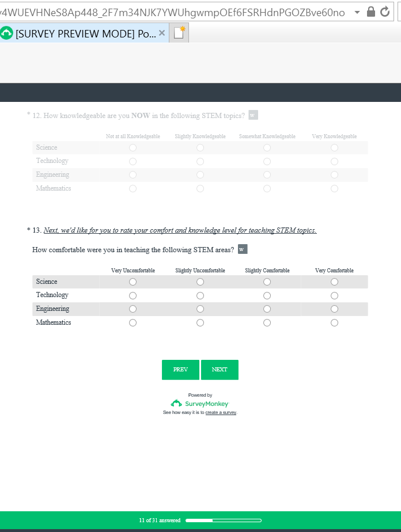Select Slightly Uncomfortable for Technology
The height and width of the screenshot is (532, 401).
coord(200,295)
